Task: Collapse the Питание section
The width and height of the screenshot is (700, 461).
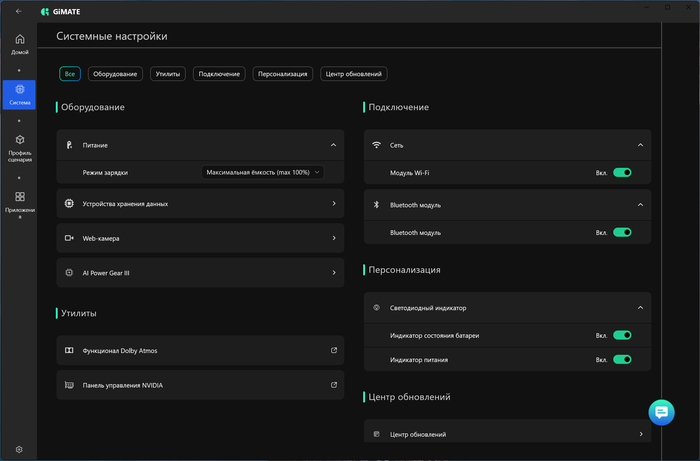Action: [x=333, y=145]
